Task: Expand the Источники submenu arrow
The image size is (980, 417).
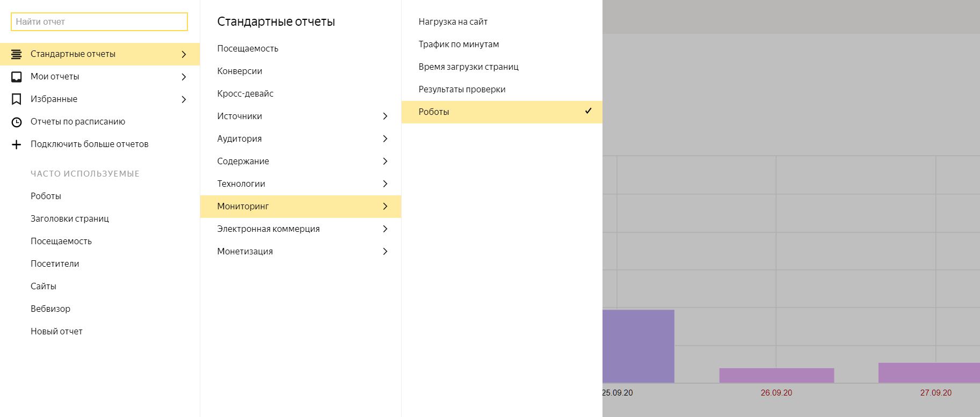Action: pos(385,116)
